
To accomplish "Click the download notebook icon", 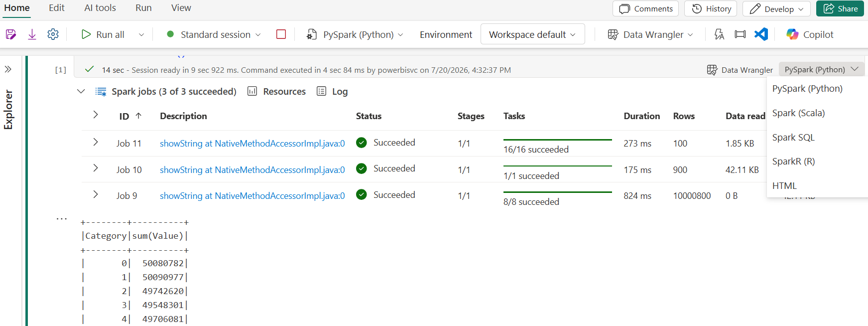I will pyautogui.click(x=32, y=34).
